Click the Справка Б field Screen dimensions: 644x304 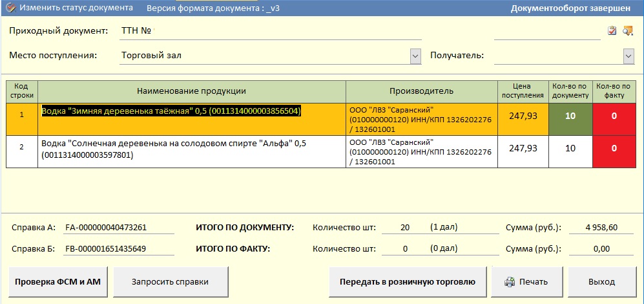[x=119, y=249]
